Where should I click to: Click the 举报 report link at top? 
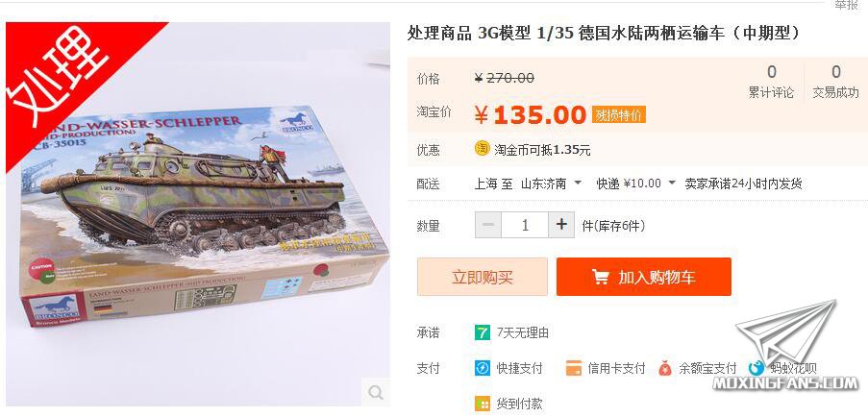[x=847, y=5]
